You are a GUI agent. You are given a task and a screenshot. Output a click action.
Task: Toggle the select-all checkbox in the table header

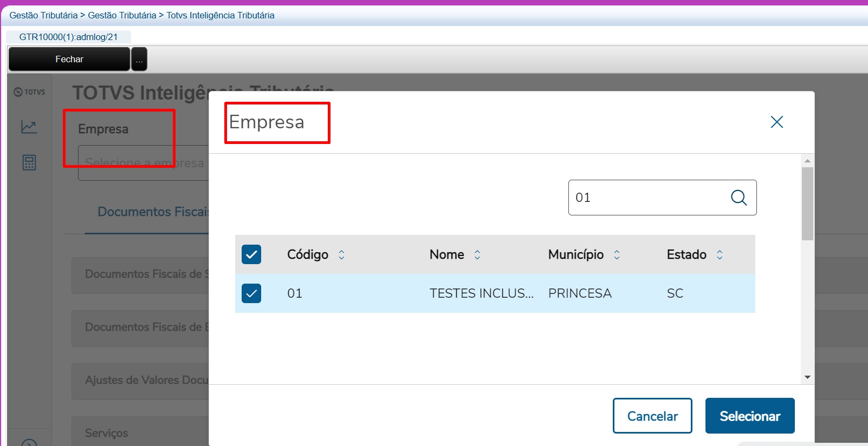coord(251,254)
